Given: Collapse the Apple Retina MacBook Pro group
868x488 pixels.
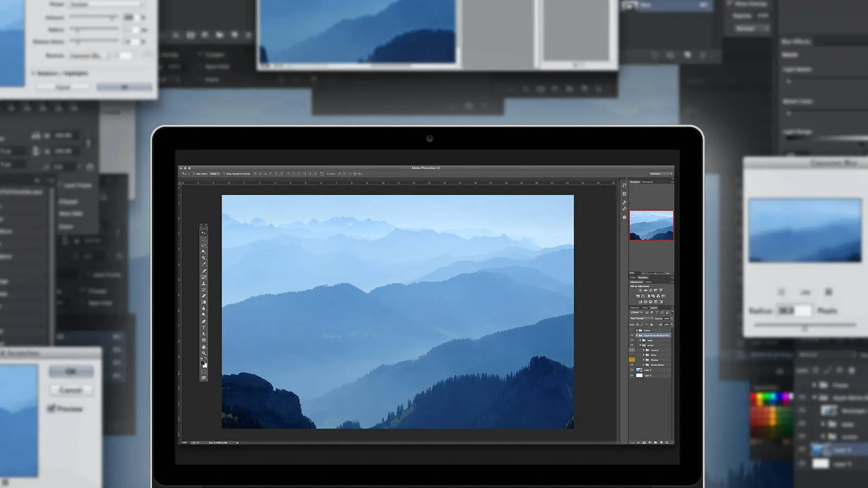Looking at the screenshot, I should (x=637, y=335).
